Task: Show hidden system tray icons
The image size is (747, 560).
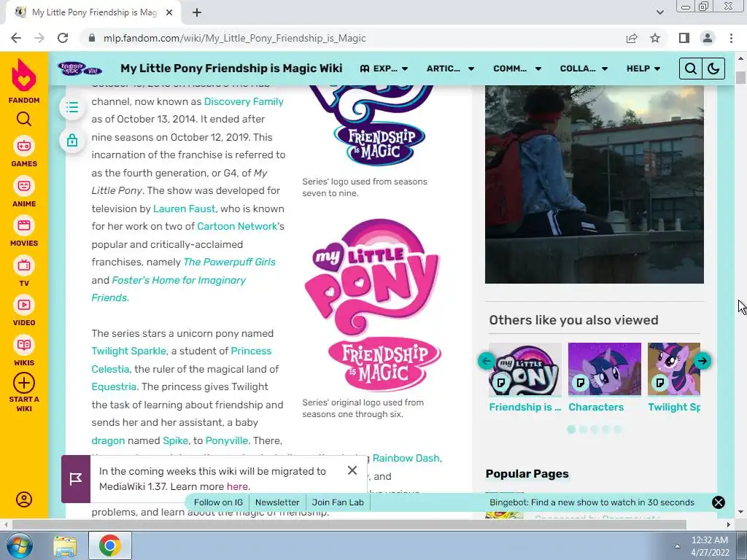Action: point(677,546)
